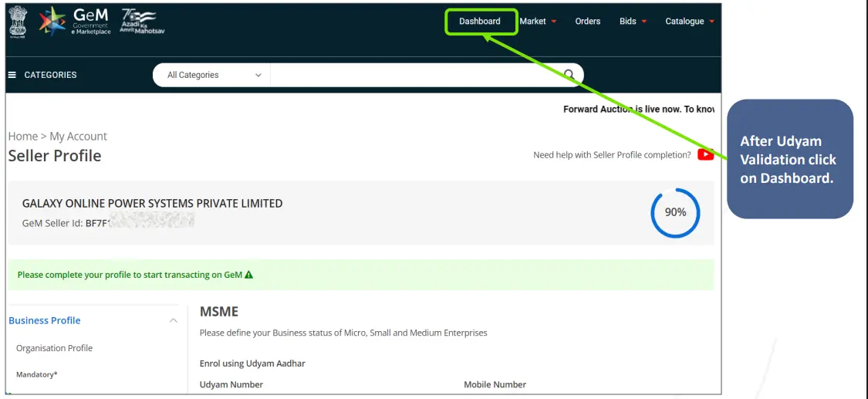Collapse the Business Profile section chevron
The image size is (868, 399).
pyautogui.click(x=174, y=320)
